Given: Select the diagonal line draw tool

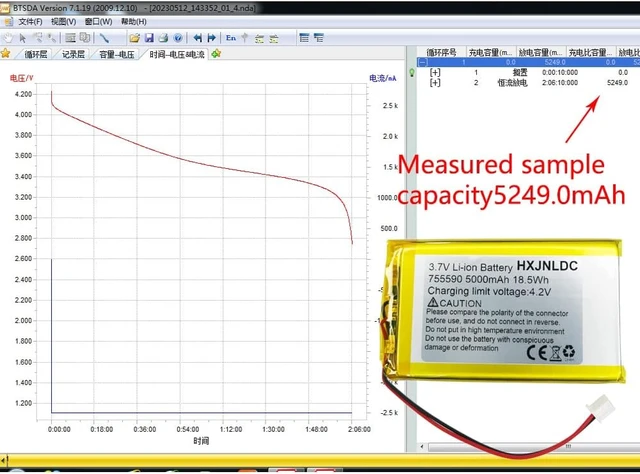Looking at the screenshot, I should [x=104, y=38].
